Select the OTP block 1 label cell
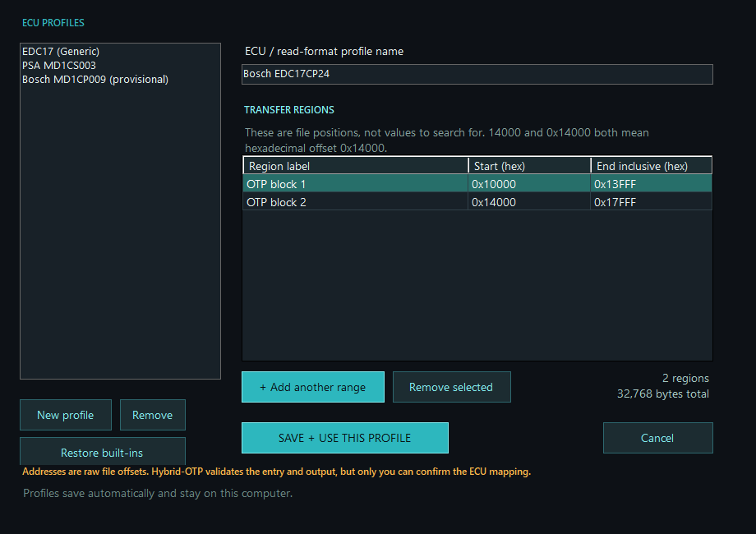The image size is (756, 534). point(355,184)
